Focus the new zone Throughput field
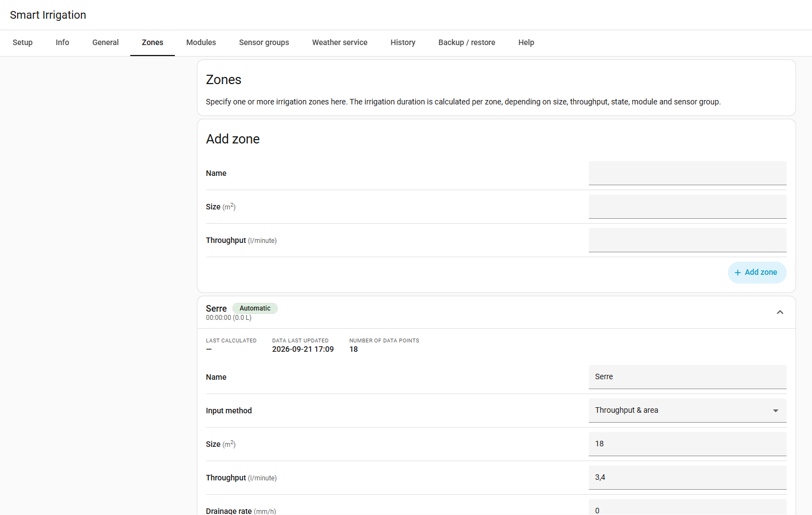 click(x=687, y=240)
